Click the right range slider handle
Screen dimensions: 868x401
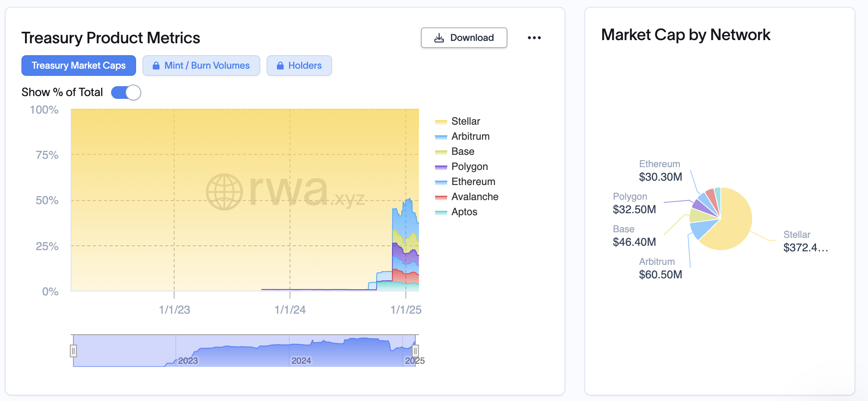pyautogui.click(x=415, y=351)
